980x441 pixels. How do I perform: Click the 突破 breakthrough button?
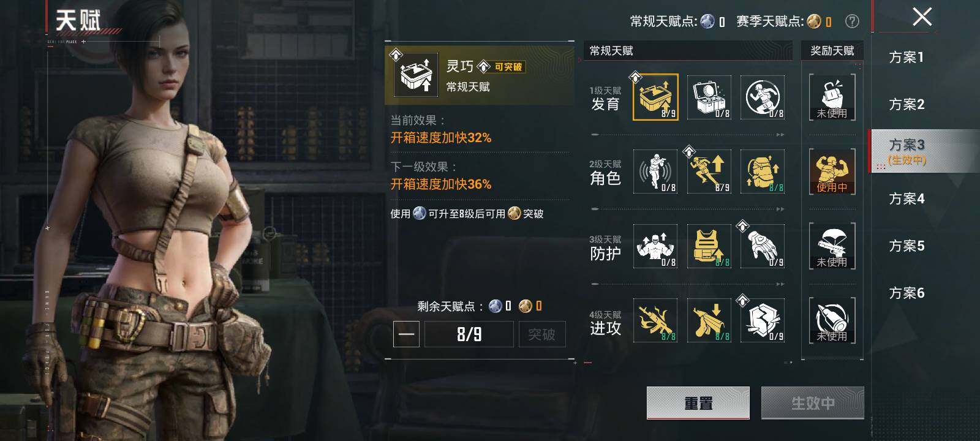coord(541,334)
